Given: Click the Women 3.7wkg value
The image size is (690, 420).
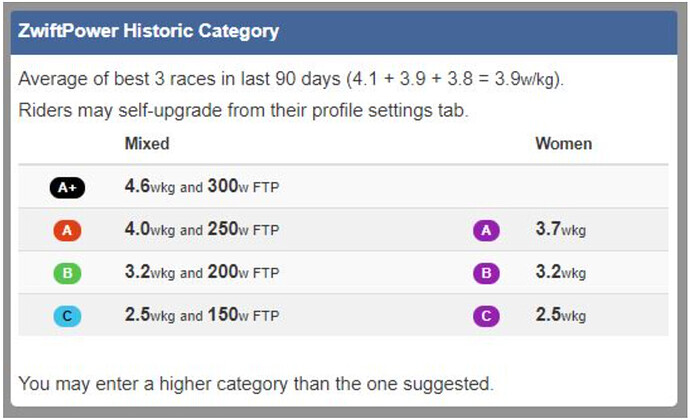Looking at the screenshot, I should point(561,229).
